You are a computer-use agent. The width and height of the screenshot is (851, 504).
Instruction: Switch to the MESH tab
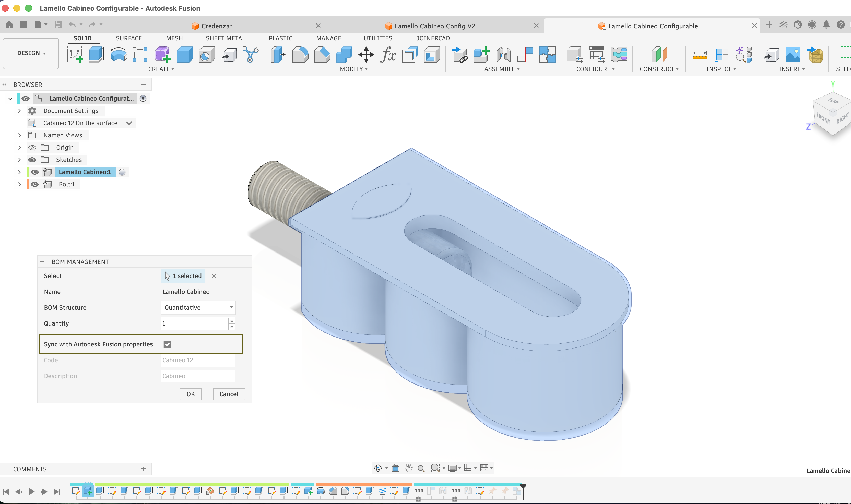tap(174, 38)
